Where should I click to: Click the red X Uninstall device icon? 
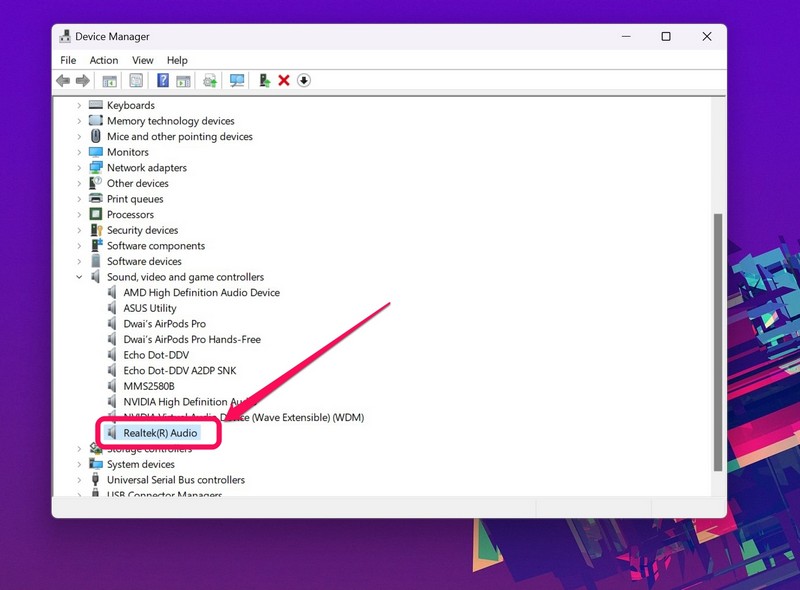(284, 81)
